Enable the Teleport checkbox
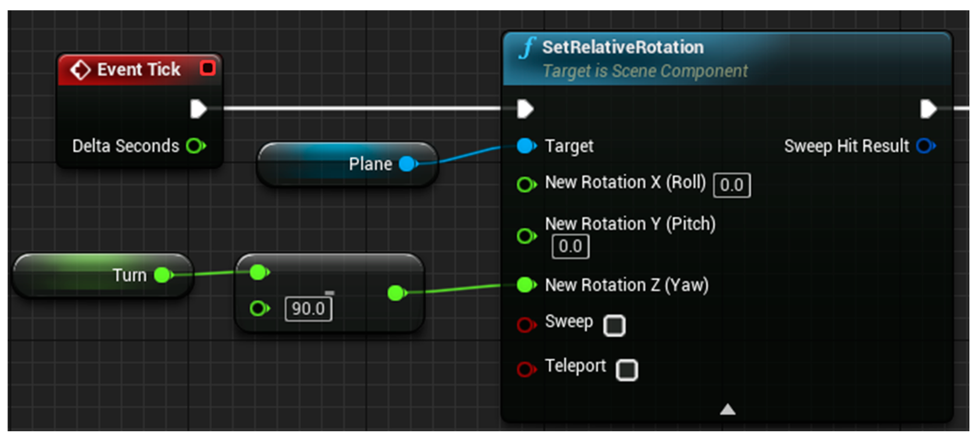980x442 pixels. [x=627, y=370]
